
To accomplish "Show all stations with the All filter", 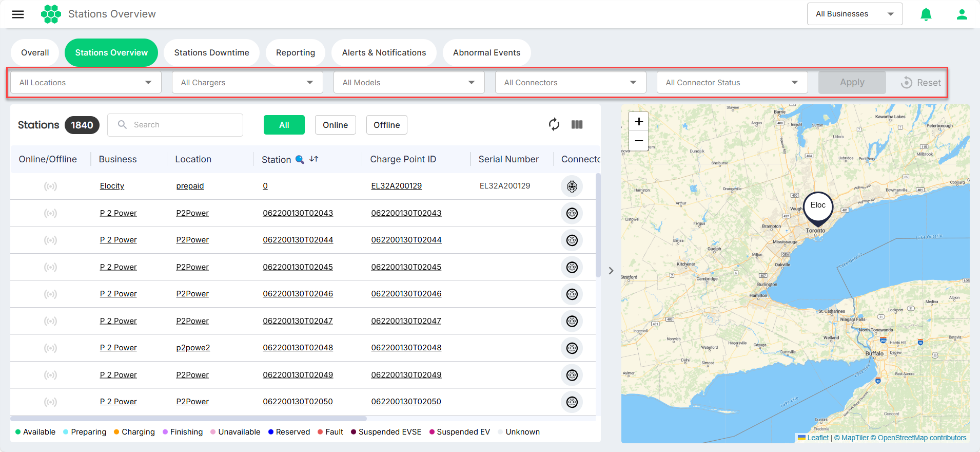I will [284, 125].
